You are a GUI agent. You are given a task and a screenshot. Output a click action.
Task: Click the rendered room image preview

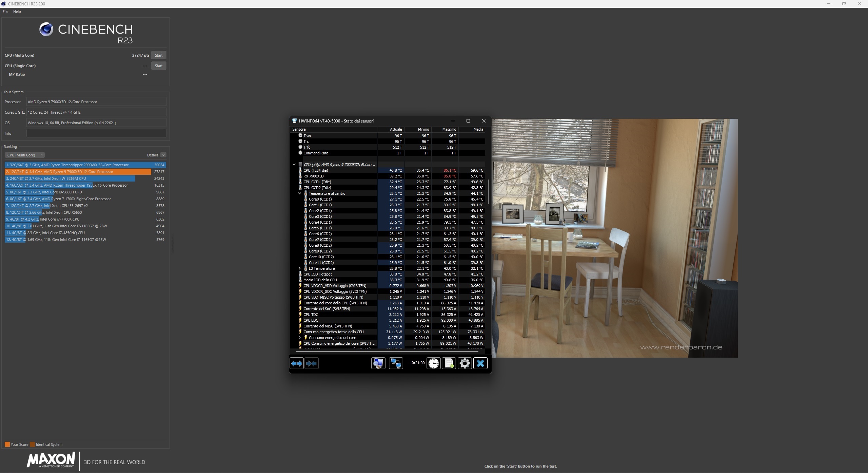click(615, 238)
